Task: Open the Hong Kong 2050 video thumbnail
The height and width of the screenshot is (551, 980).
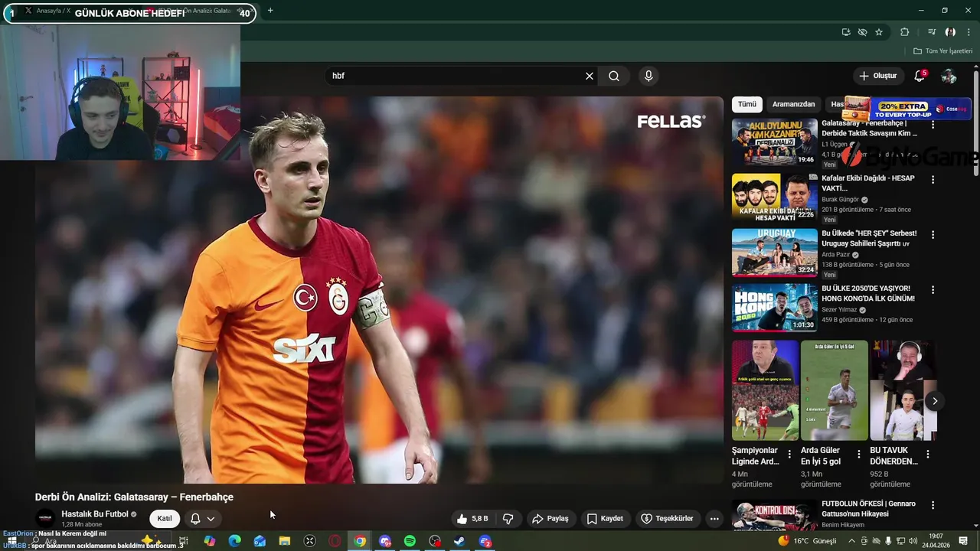Action: (x=774, y=308)
